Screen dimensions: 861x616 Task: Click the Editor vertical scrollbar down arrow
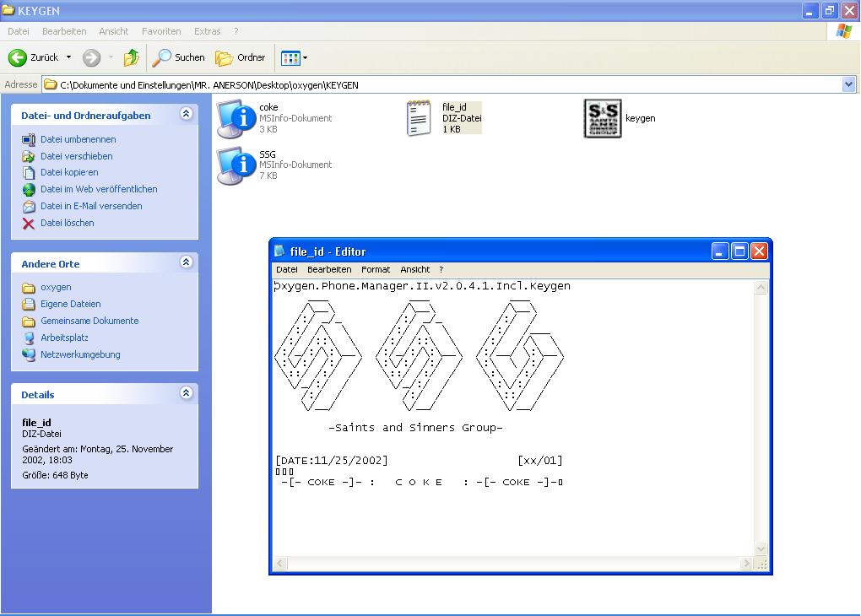click(x=761, y=549)
